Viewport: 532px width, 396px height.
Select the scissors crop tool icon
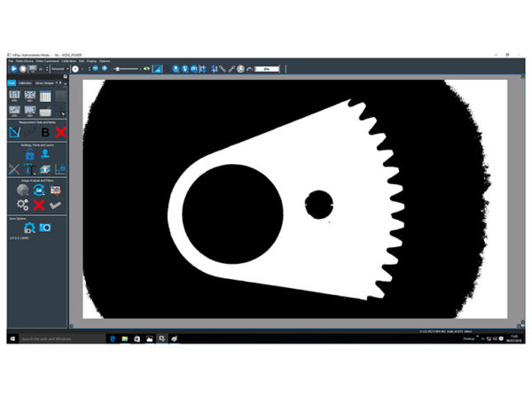[14, 168]
